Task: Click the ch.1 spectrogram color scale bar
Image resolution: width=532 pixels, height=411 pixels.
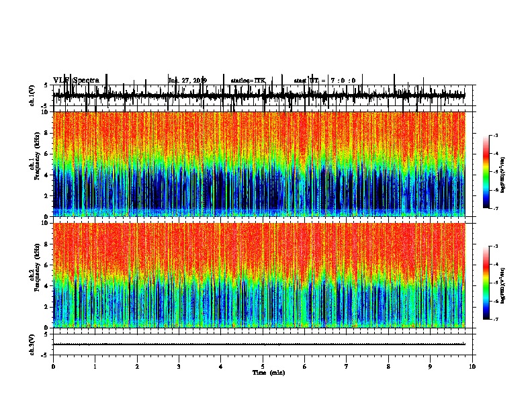Action: [486, 172]
